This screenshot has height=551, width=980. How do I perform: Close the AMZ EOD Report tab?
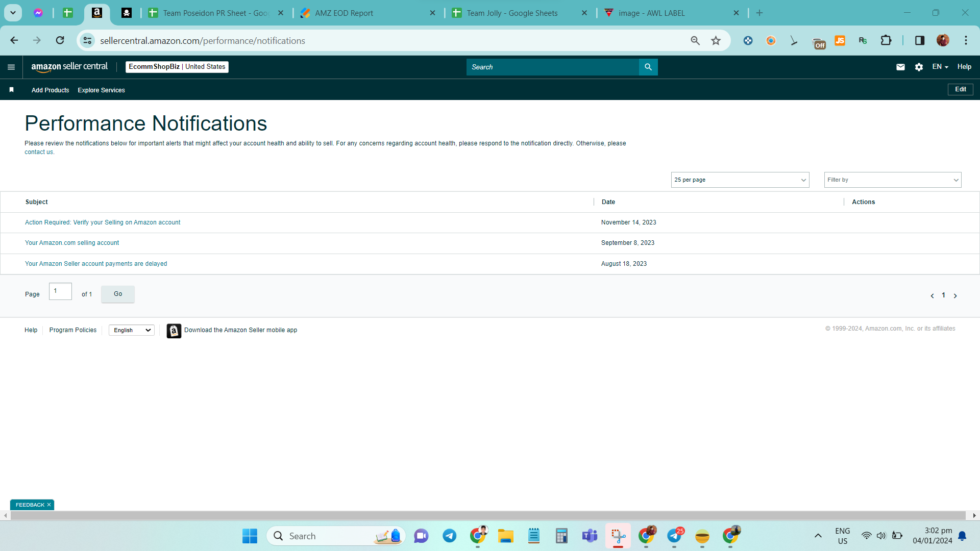click(432, 13)
